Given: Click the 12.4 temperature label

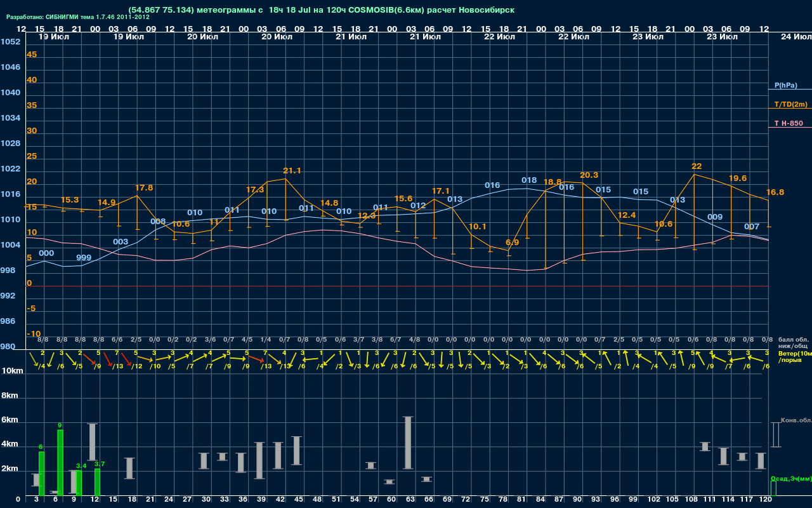Looking at the screenshot, I should click(x=627, y=215).
